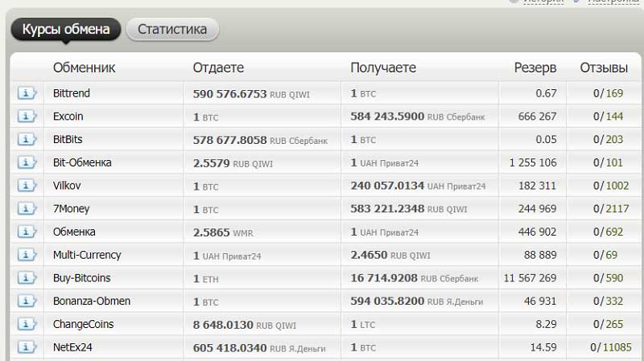This screenshot has height=361, width=644.
Task: Open info icon for Обменка row
Action: click(27, 232)
